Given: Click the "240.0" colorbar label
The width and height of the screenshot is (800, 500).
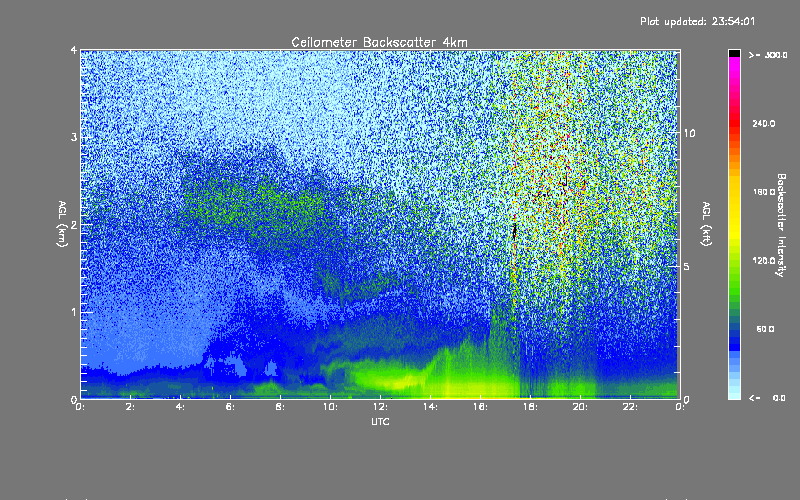Looking at the screenshot, I should [764, 123].
